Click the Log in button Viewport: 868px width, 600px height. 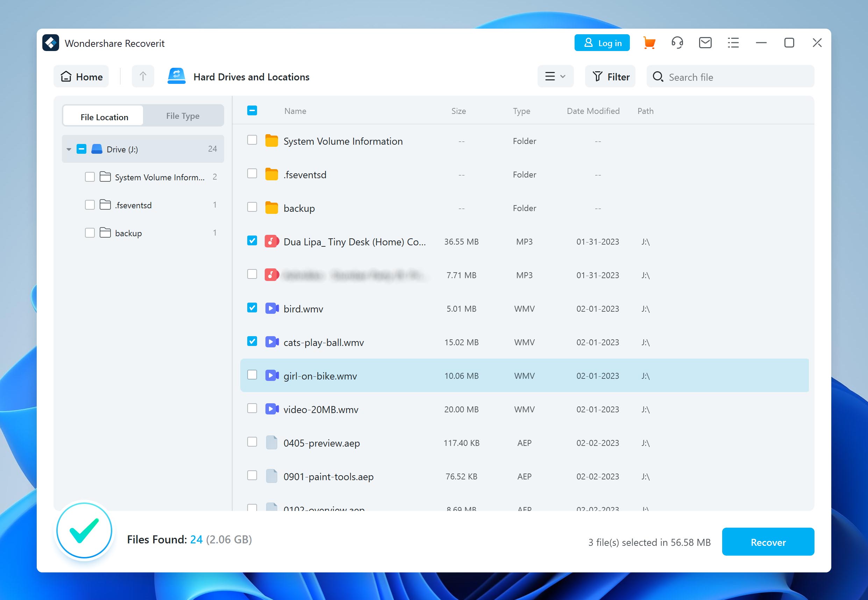click(x=602, y=43)
